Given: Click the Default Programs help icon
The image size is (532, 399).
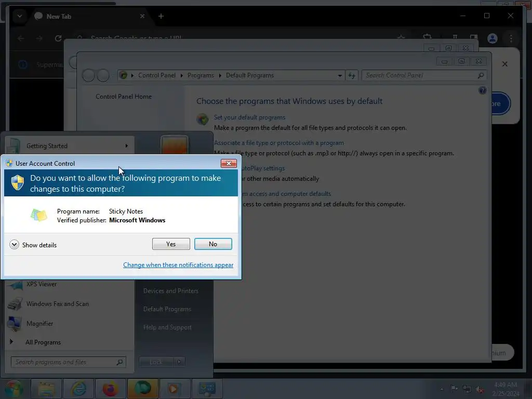Looking at the screenshot, I should [483, 90].
